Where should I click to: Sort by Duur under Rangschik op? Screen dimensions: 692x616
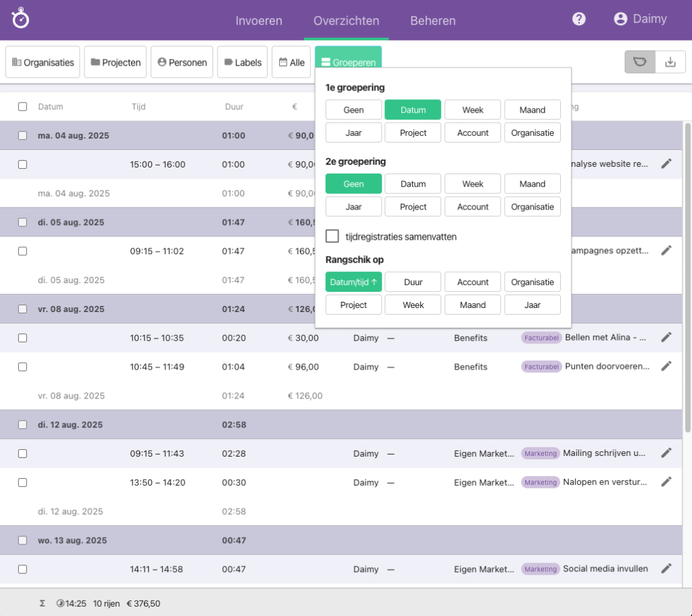pyautogui.click(x=412, y=282)
